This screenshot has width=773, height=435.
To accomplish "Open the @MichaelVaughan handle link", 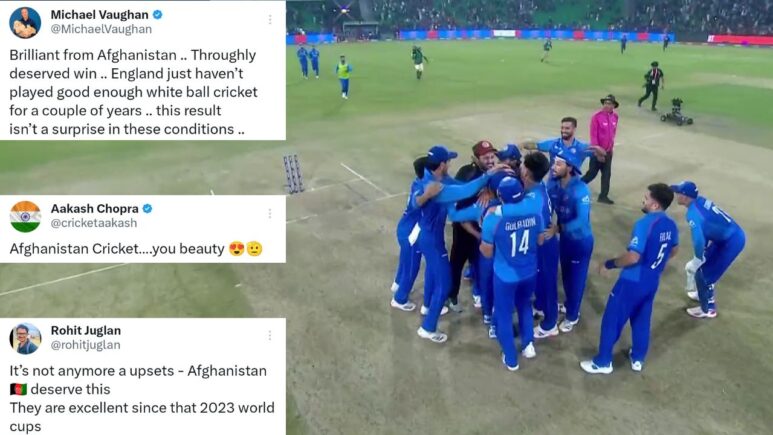I will 101,29.
